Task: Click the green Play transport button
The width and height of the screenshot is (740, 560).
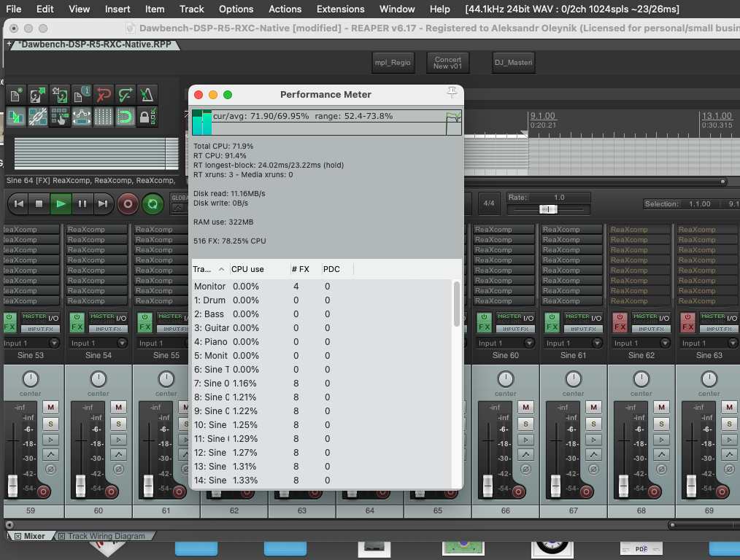Action: (61, 204)
